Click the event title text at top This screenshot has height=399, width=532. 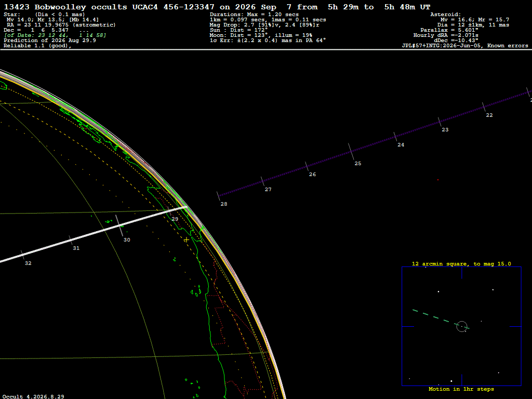click(x=217, y=7)
